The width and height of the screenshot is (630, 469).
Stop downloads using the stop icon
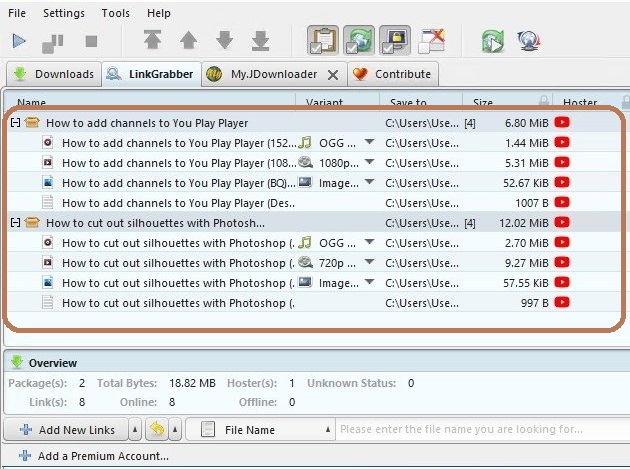(x=91, y=42)
